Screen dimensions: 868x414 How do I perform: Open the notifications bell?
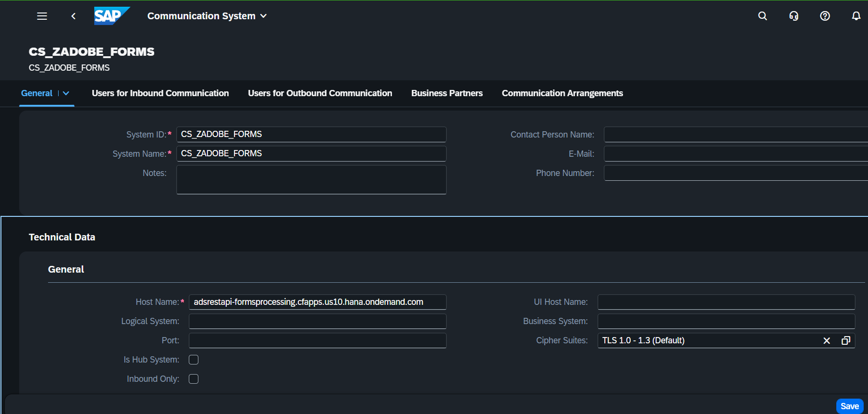856,16
